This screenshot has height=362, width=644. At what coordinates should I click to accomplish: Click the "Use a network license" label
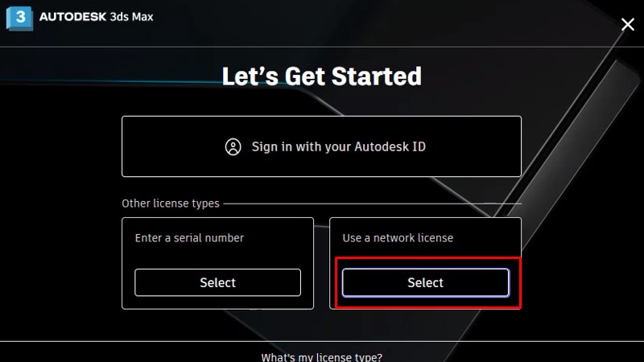[x=398, y=238]
